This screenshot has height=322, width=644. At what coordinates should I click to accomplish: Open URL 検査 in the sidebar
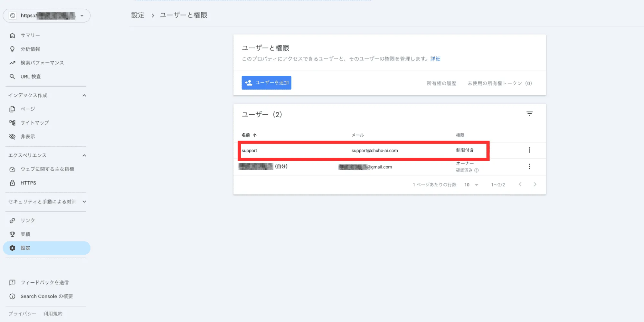point(46,76)
